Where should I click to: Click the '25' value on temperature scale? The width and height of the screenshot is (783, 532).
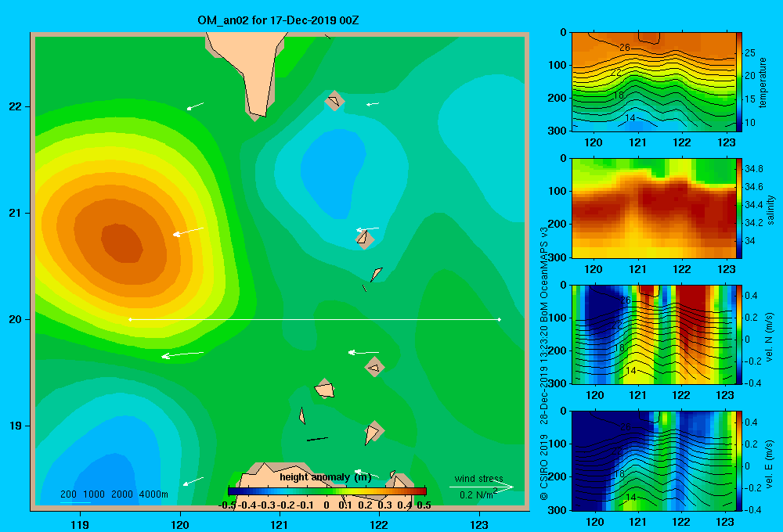tap(749, 52)
